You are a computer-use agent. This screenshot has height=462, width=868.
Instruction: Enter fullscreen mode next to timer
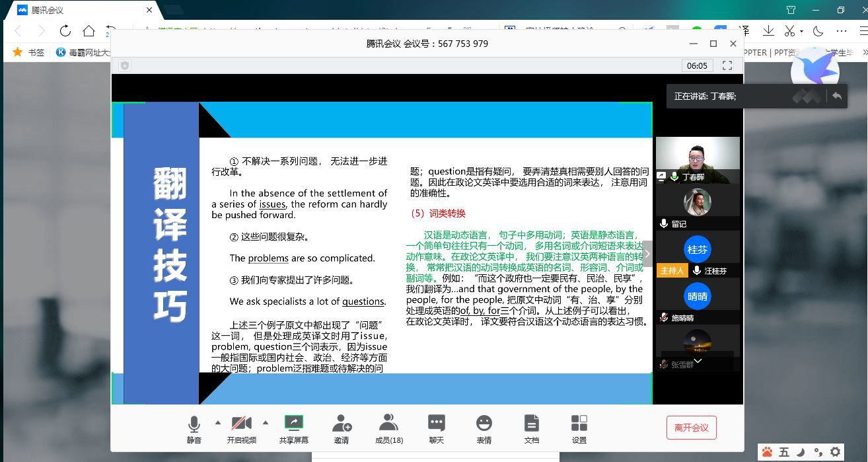point(727,65)
